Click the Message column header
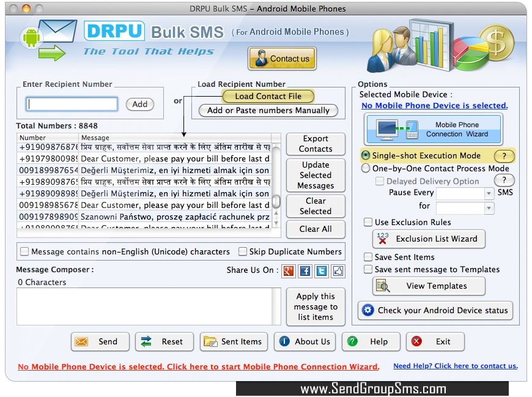This screenshot has width=532, height=397. (x=175, y=138)
